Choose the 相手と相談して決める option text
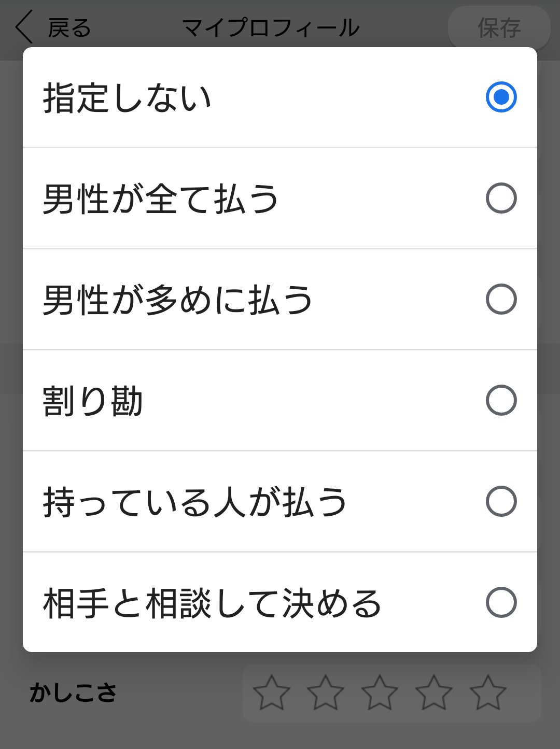Screen dimensions: 560x749 [212, 603]
